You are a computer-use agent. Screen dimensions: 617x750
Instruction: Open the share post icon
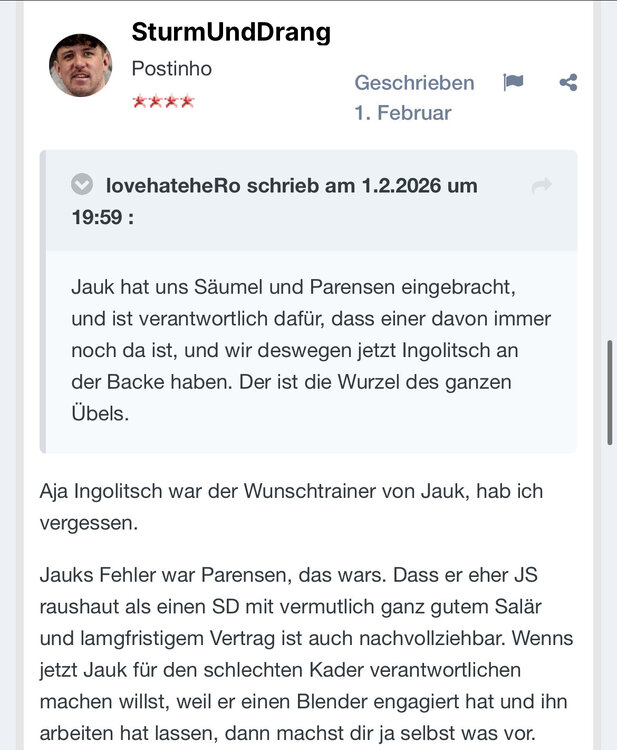point(568,82)
